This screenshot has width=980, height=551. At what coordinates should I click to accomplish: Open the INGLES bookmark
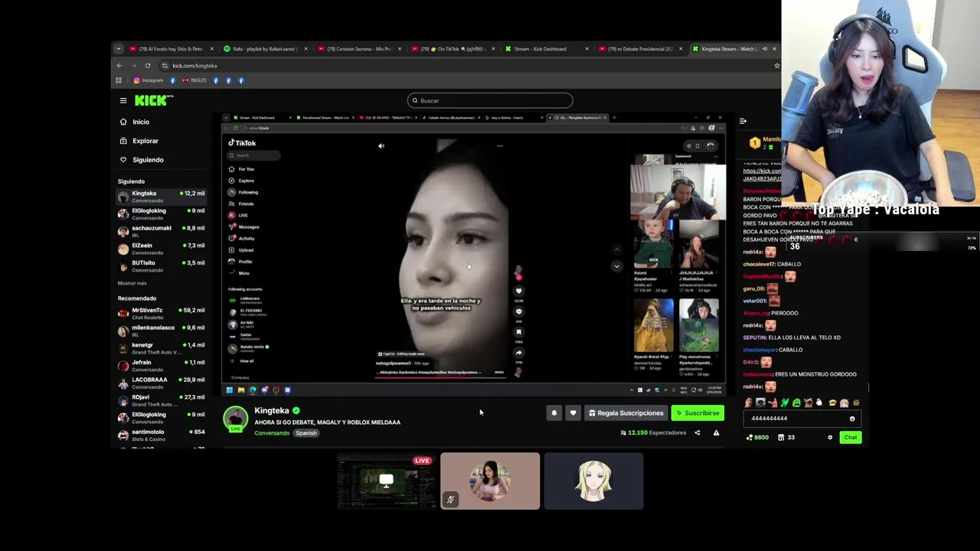(x=194, y=80)
